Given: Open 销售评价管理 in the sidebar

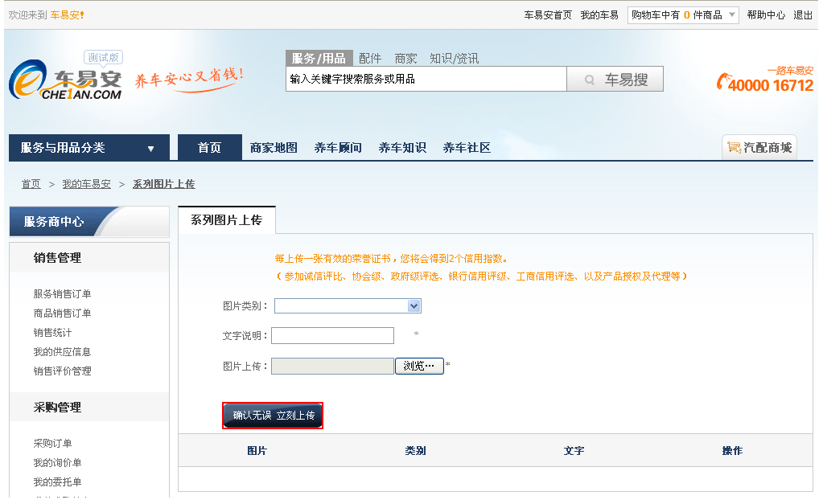Looking at the screenshot, I should pos(63,371).
